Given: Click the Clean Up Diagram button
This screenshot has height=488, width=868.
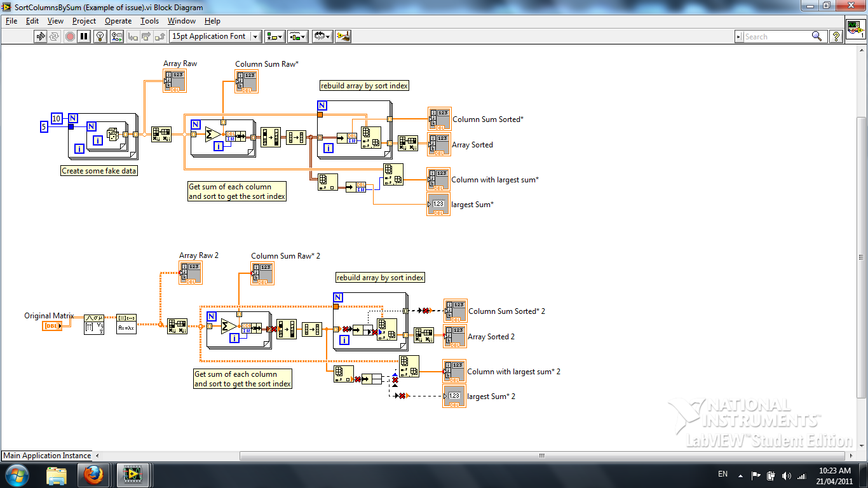Looking at the screenshot, I should (x=343, y=36).
